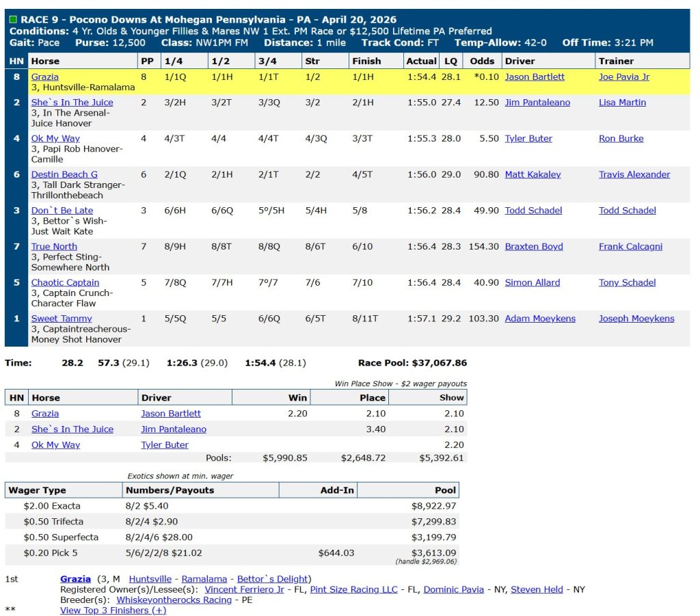The width and height of the screenshot is (700, 616).
Task: Click She`s In The Juice horse link
Action: tap(72, 103)
